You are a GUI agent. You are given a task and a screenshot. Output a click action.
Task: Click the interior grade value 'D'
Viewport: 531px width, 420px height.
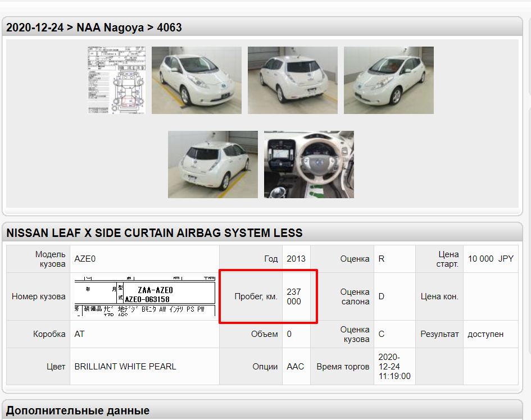click(382, 296)
